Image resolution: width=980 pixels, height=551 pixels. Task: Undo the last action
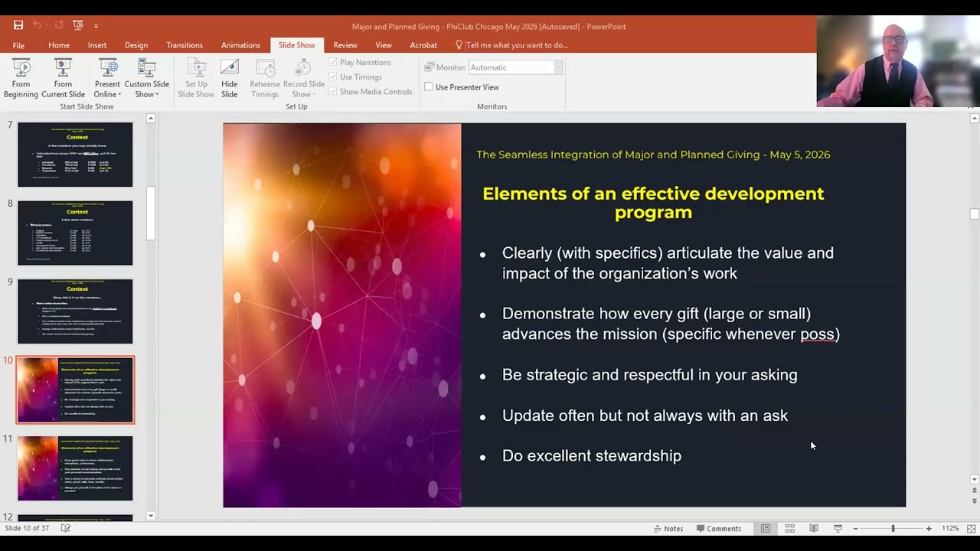pyautogui.click(x=37, y=25)
